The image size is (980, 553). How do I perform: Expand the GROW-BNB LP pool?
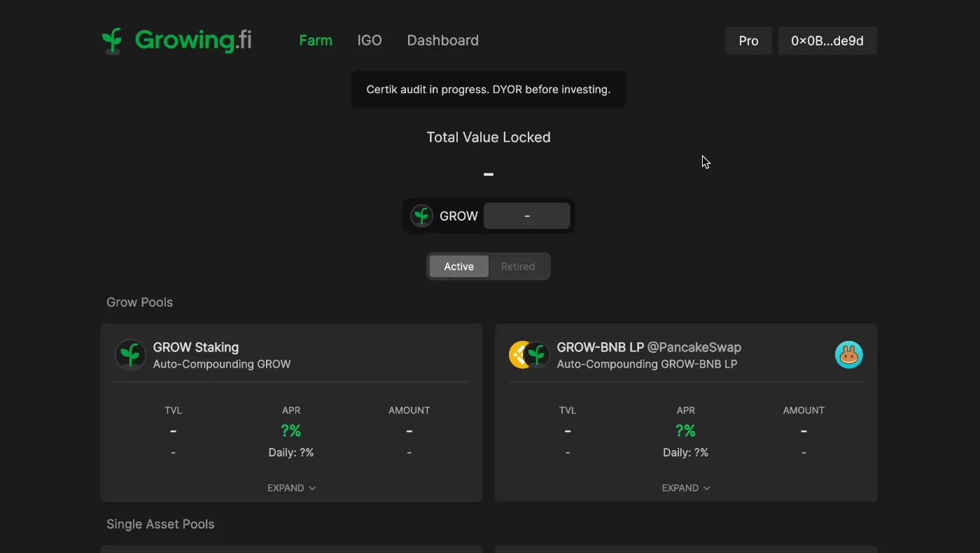click(x=686, y=488)
